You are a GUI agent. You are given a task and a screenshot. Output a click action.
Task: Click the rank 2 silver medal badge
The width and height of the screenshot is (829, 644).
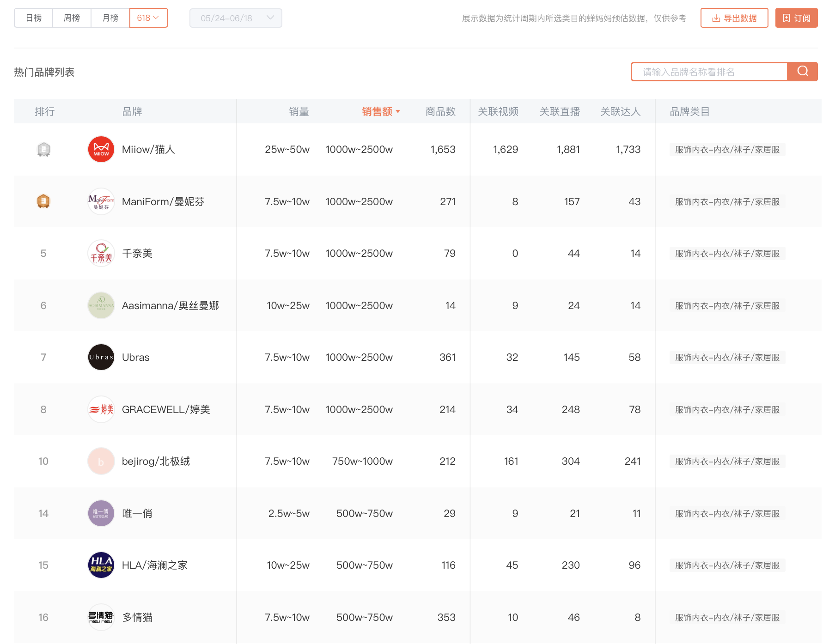point(43,149)
